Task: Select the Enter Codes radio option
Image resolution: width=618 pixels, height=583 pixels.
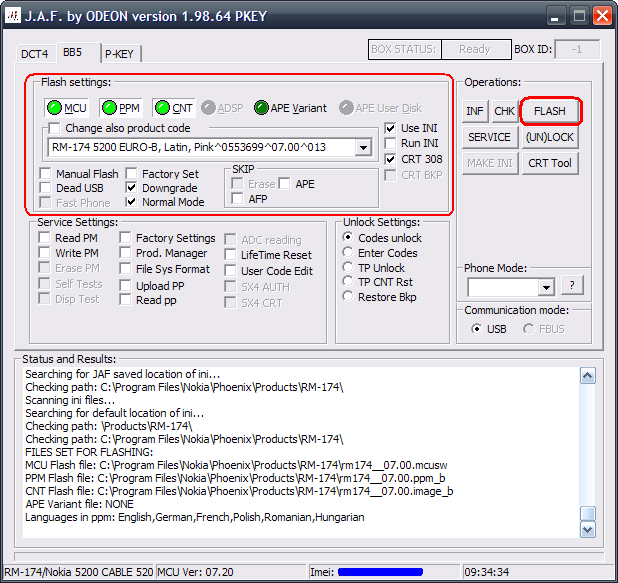Action: [x=348, y=252]
